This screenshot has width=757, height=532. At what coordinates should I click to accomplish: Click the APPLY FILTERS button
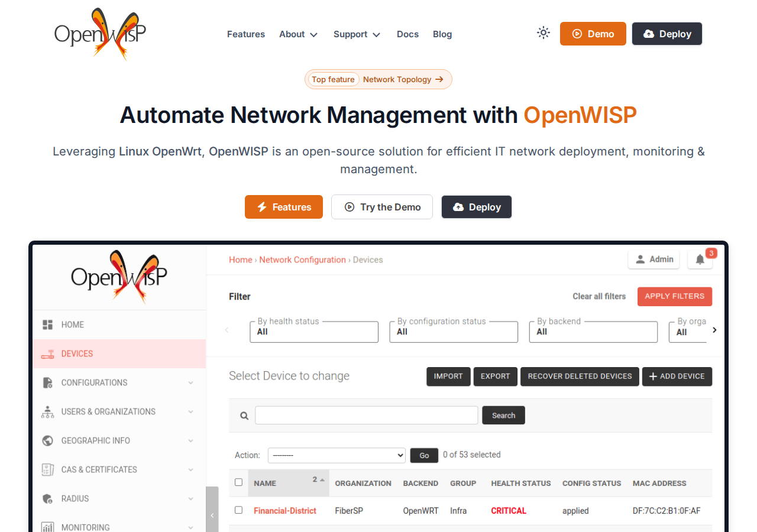675,296
